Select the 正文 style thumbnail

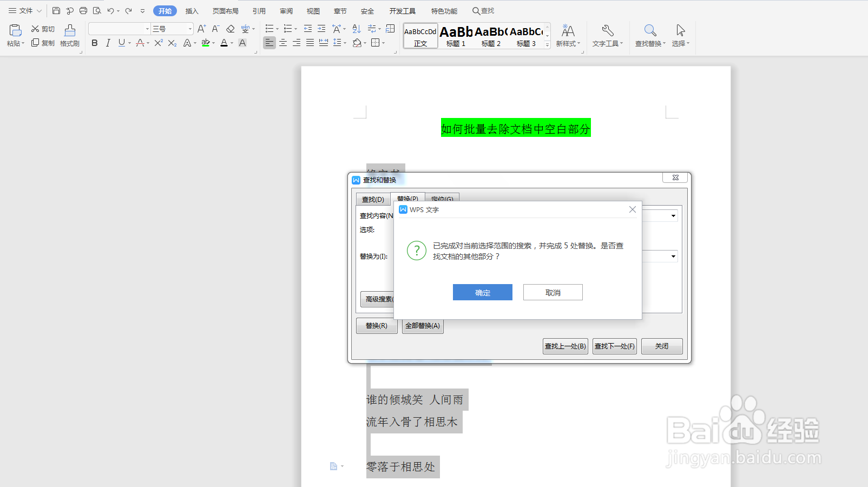(x=420, y=36)
